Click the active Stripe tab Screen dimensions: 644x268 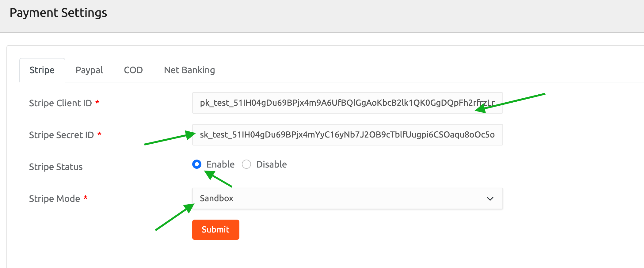[42, 70]
